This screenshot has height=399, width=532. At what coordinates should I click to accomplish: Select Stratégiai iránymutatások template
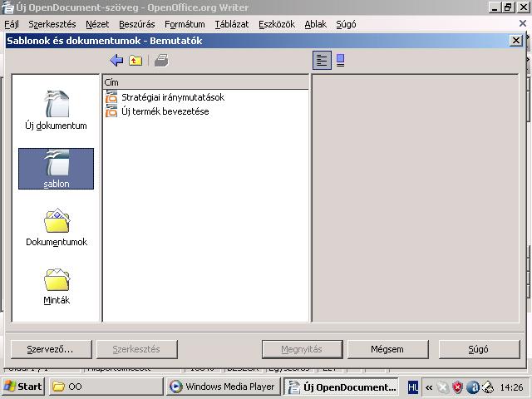(x=172, y=97)
